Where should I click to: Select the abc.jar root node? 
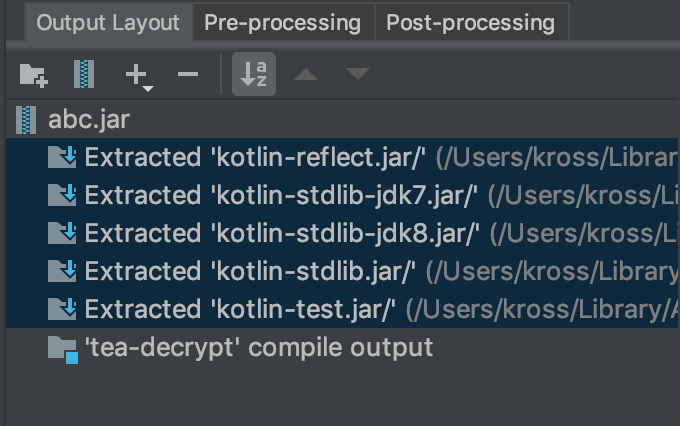[88, 121]
